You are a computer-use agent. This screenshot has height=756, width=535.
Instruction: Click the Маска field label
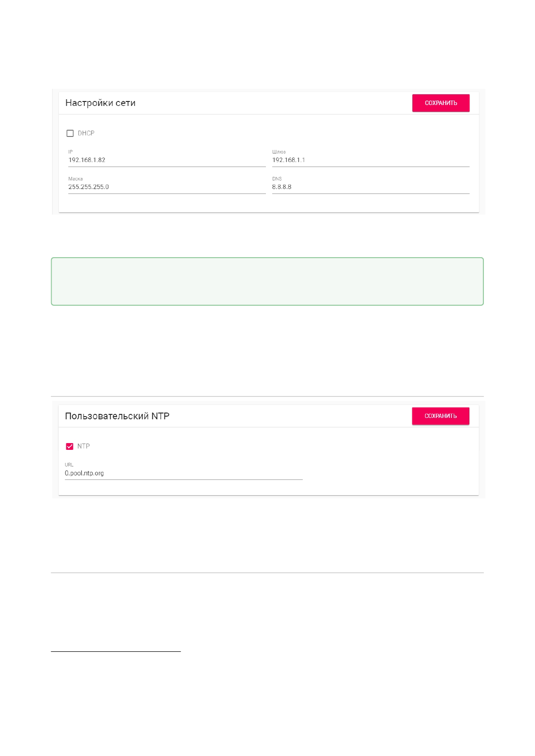click(x=75, y=179)
